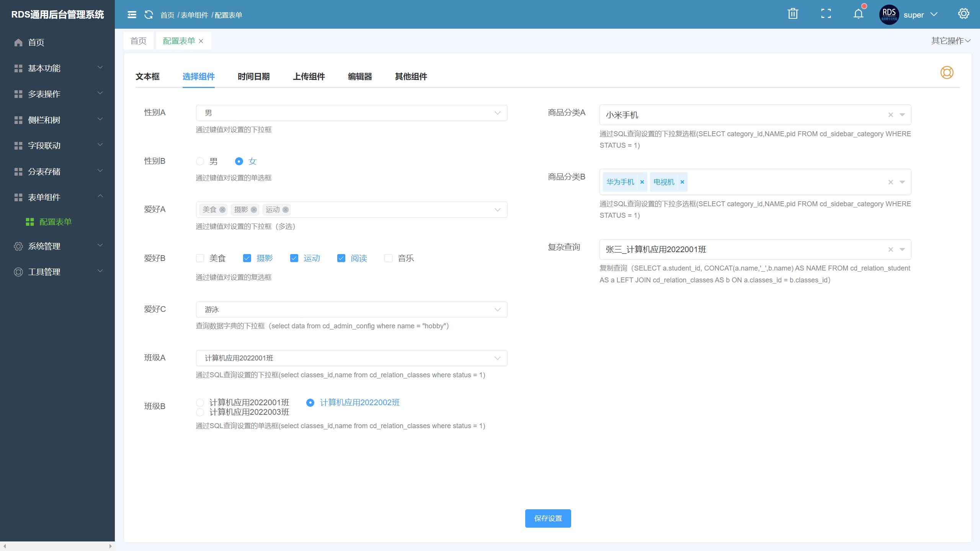
Task: Click the green 配置表单 grid icon
Action: click(30, 222)
